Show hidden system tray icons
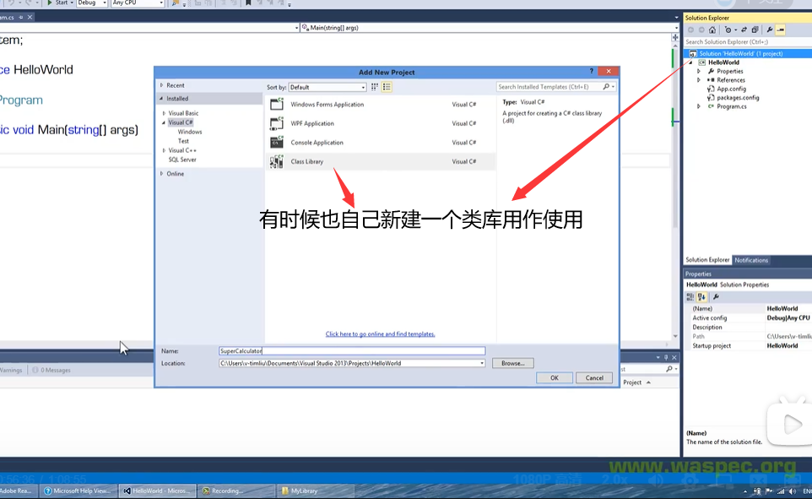Screen dimensions: 812x504 745,491
